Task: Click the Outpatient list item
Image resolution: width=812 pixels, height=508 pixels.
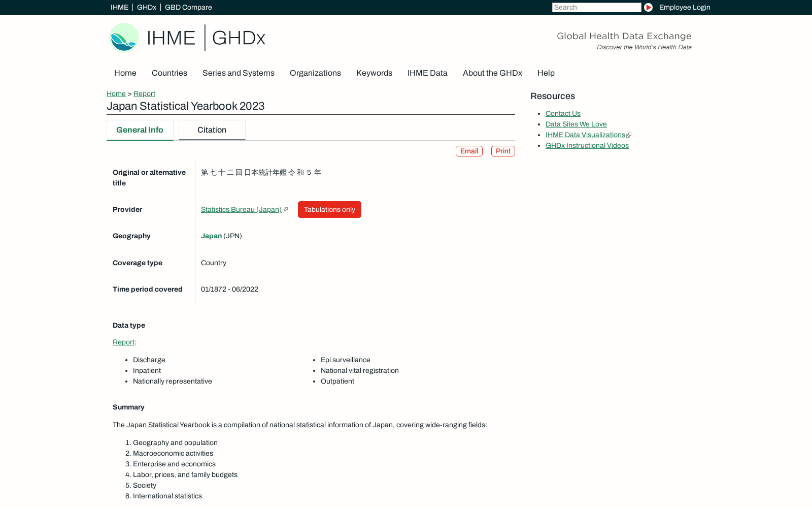Action: click(337, 382)
